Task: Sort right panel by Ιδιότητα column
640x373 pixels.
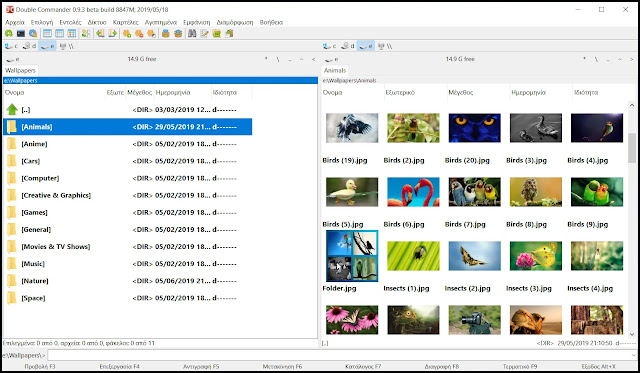Action: point(604,93)
